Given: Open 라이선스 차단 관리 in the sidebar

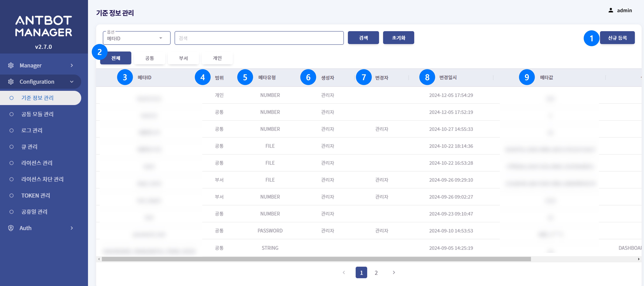Looking at the screenshot, I should point(42,179).
